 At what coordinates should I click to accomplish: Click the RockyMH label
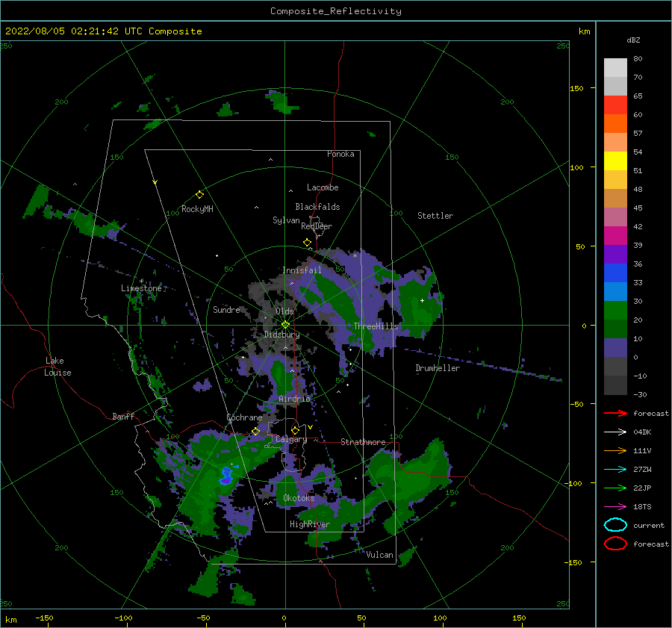click(197, 209)
